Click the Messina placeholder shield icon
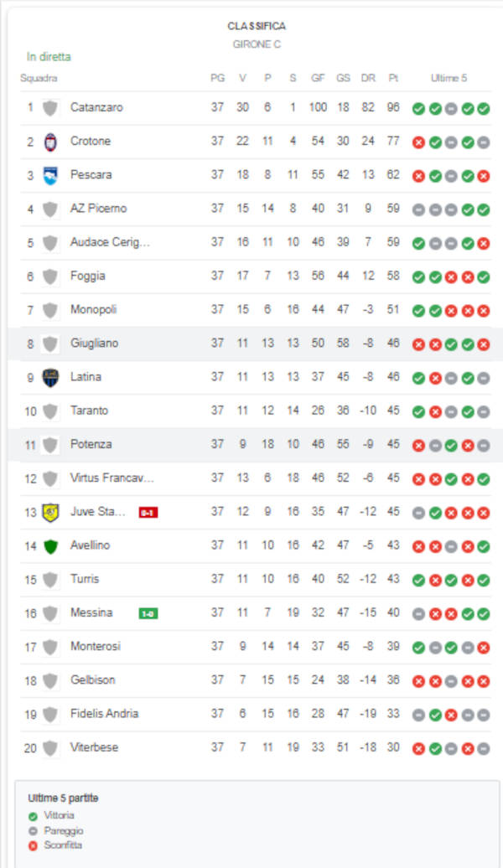The height and width of the screenshot is (868, 503). 50,613
